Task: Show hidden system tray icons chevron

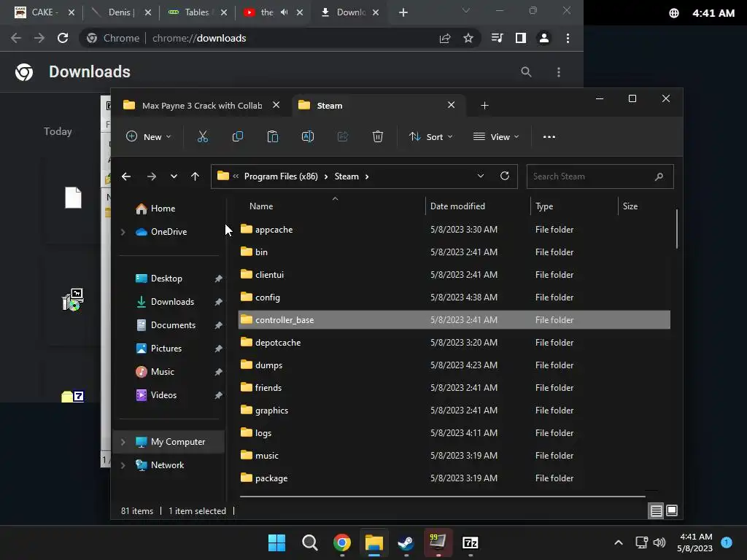Action: tap(619, 542)
